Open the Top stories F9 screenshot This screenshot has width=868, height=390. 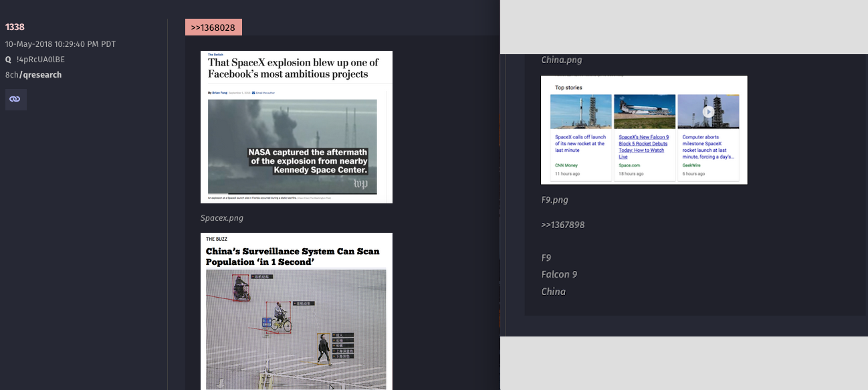pos(643,130)
